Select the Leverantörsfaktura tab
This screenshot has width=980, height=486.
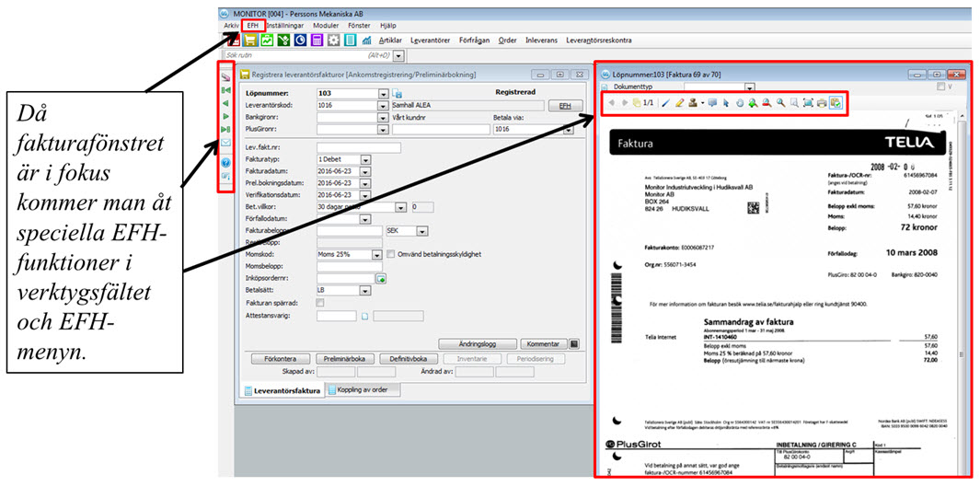pos(283,391)
